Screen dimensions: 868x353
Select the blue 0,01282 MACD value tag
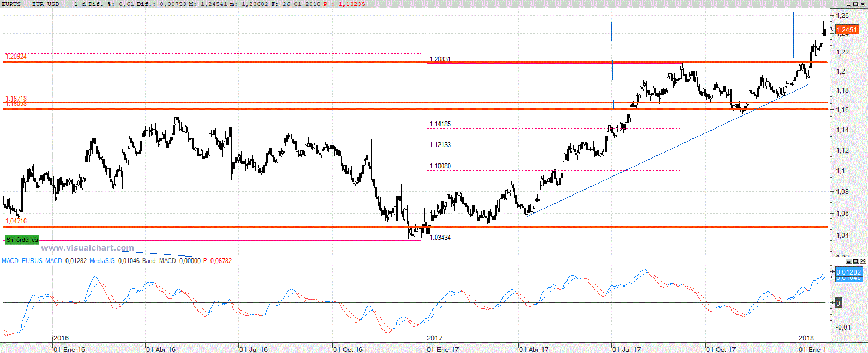point(848,272)
